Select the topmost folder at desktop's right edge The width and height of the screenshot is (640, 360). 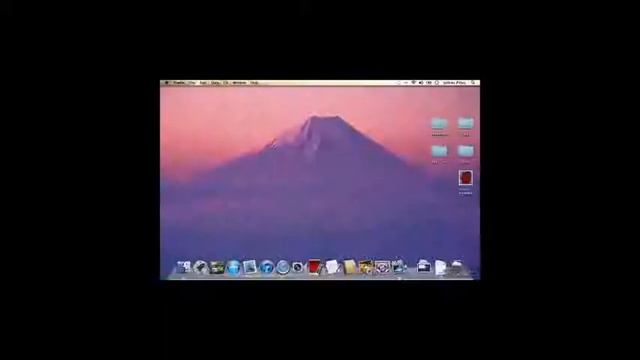(465, 123)
